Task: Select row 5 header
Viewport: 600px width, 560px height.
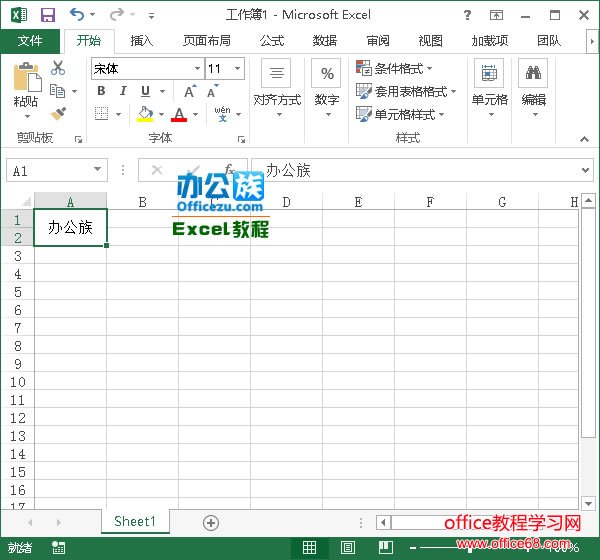Action: tap(18, 292)
